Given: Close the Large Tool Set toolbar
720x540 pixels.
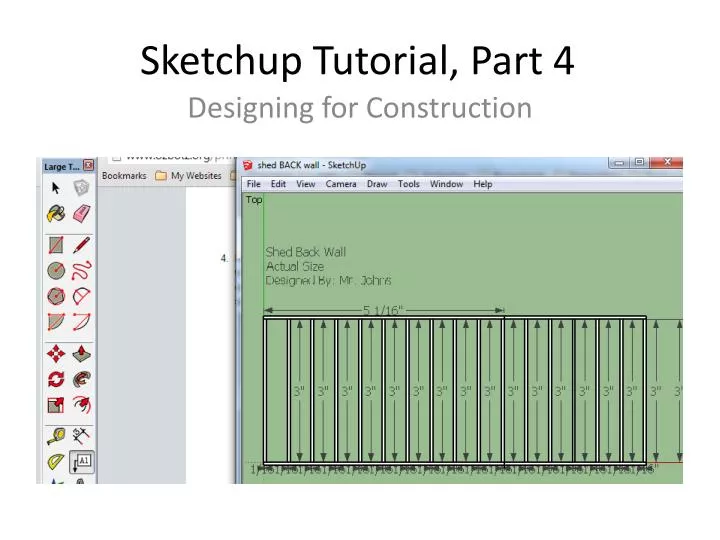Looking at the screenshot, I should (88, 165).
